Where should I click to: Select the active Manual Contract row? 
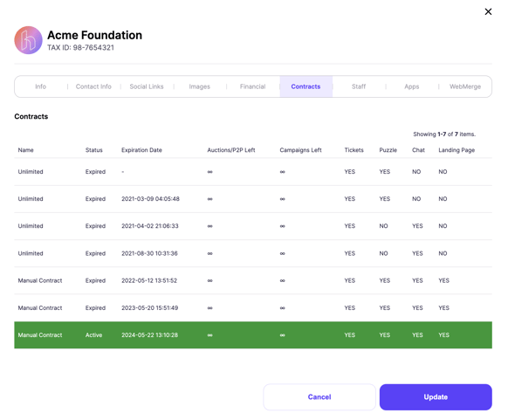pyautogui.click(x=253, y=335)
